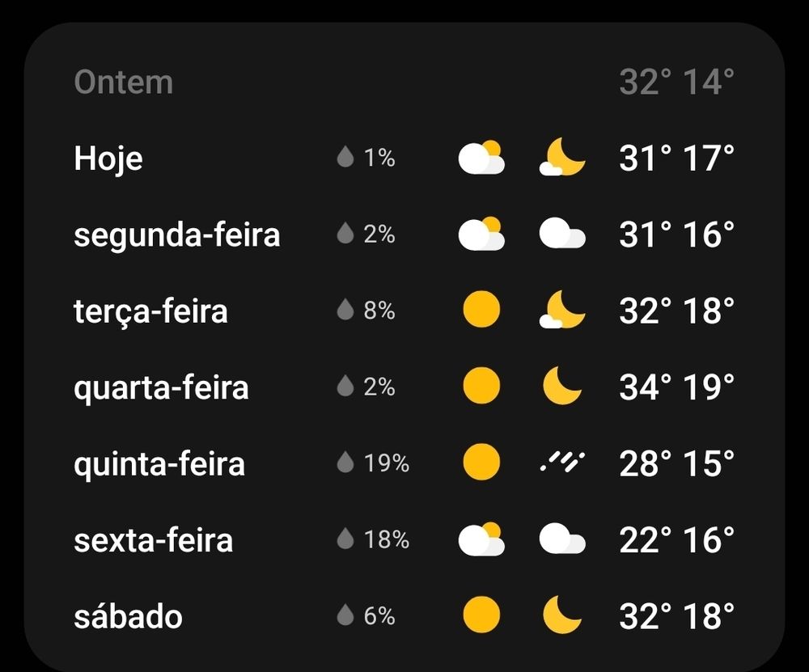Tap the clear moon icon for sábado
This screenshot has height=672, width=809.
pyautogui.click(x=562, y=615)
